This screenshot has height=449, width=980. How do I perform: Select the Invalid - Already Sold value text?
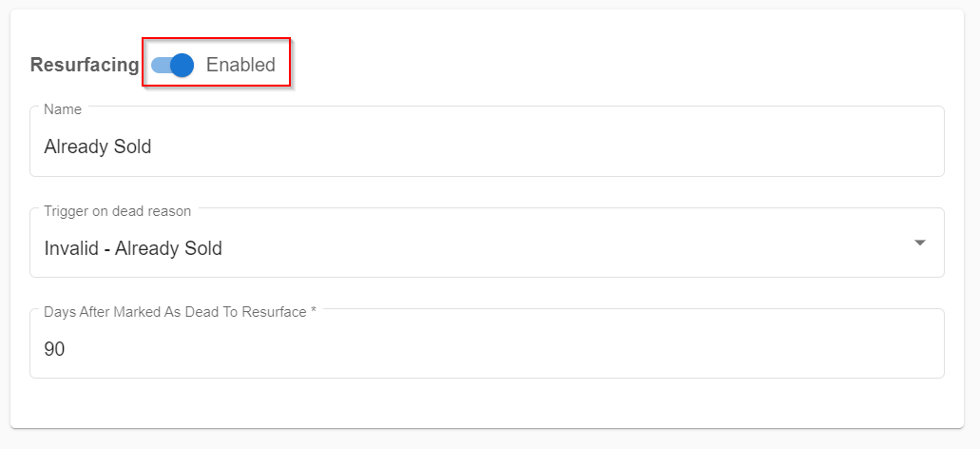click(133, 248)
